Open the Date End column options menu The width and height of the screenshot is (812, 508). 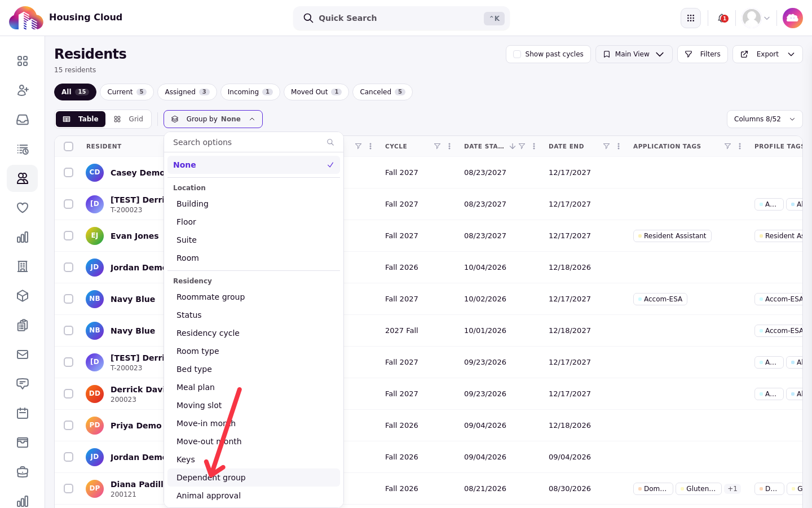(619, 146)
